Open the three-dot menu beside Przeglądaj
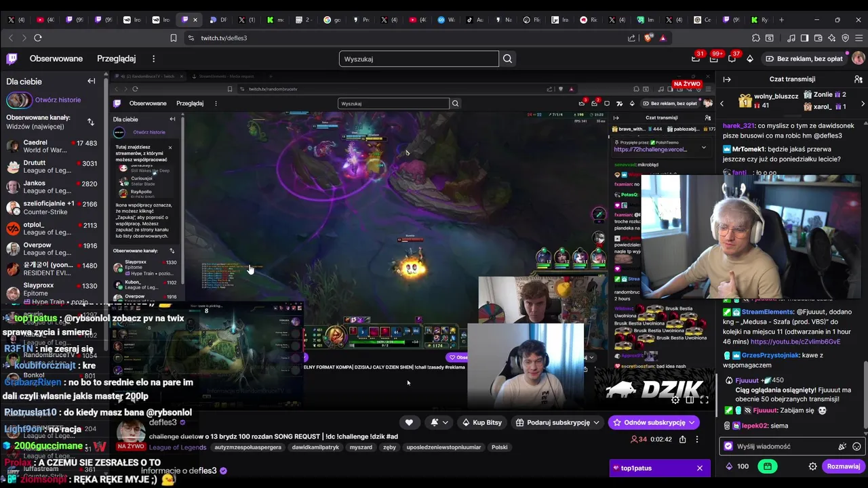Viewport: 868px width, 488px height. click(154, 59)
